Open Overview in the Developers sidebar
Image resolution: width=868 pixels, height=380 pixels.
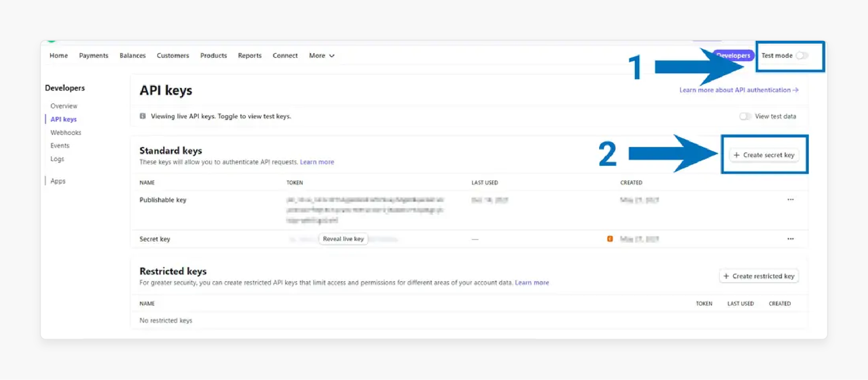pyautogui.click(x=64, y=106)
